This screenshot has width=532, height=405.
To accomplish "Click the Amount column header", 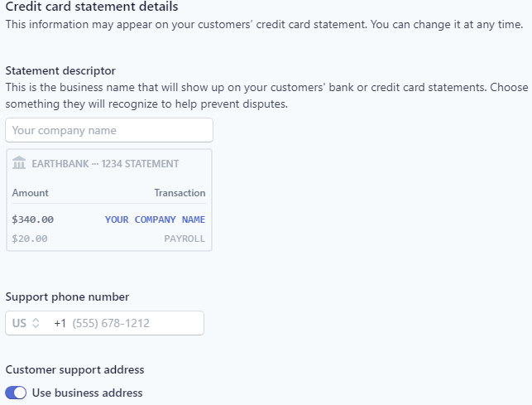I will coord(30,193).
